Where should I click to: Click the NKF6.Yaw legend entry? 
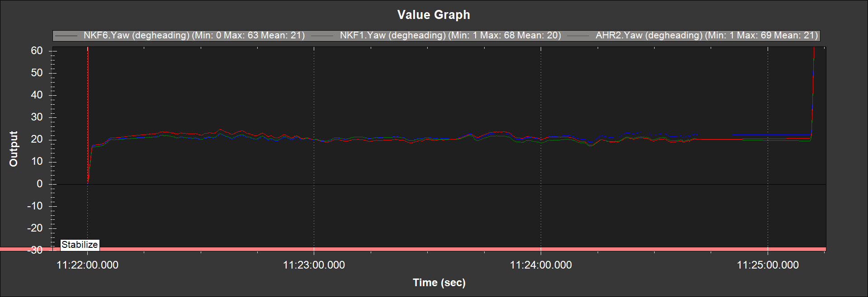click(180, 35)
